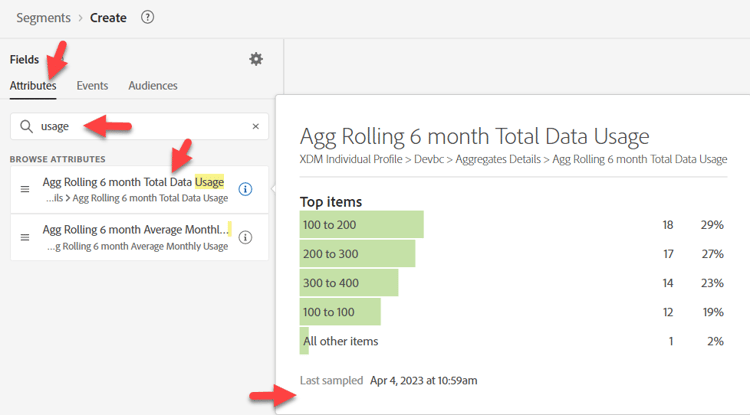Viewport: 750px width, 415px height.
Task: Click the 300 to 400 bar
Action: [349, 283]
